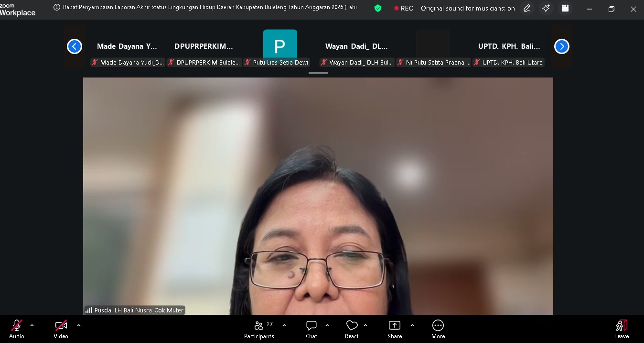Click the annotate pencil icon
This screenshot has height=343, width=644.
527,9
